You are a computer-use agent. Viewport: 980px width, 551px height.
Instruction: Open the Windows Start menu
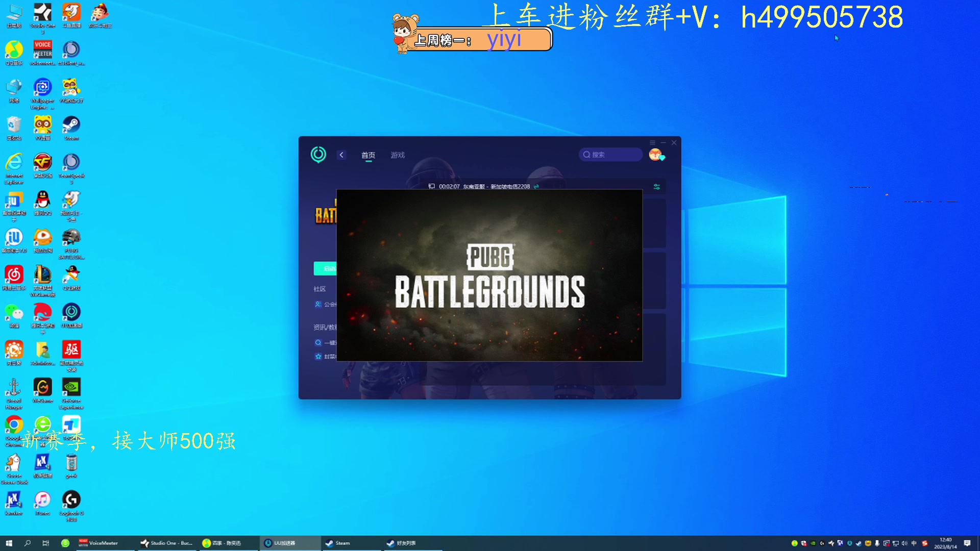click(9, 543)
